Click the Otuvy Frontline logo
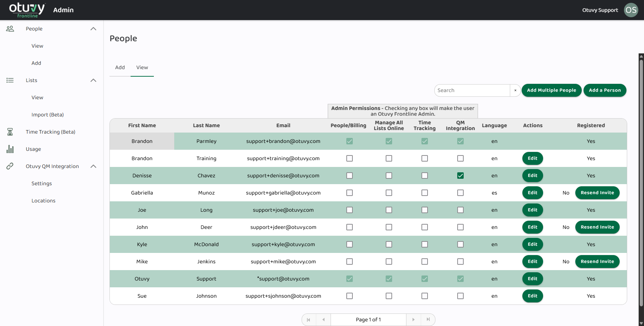The height and width of the screenshot is (326, 644). 27,10
